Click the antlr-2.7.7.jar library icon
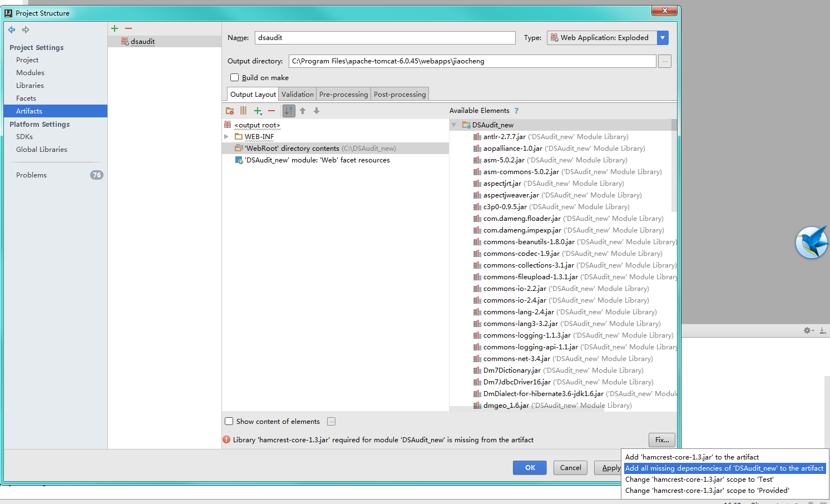 pos(477,137)
